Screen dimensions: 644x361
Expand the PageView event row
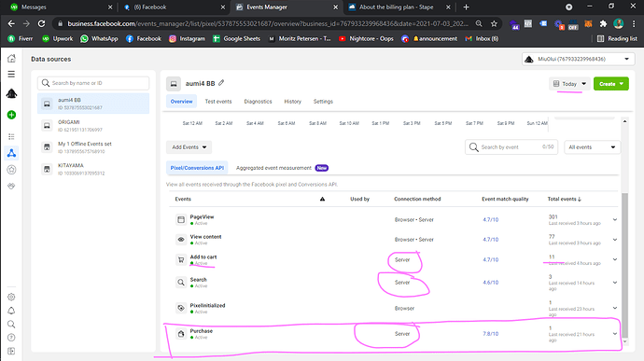click(615, 220)
